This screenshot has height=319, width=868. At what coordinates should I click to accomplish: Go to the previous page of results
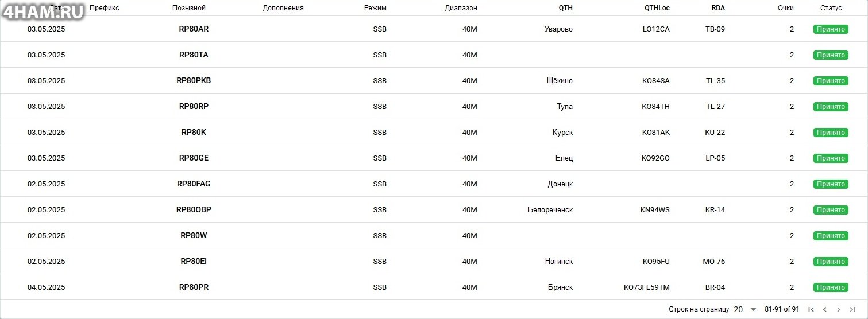825,309
